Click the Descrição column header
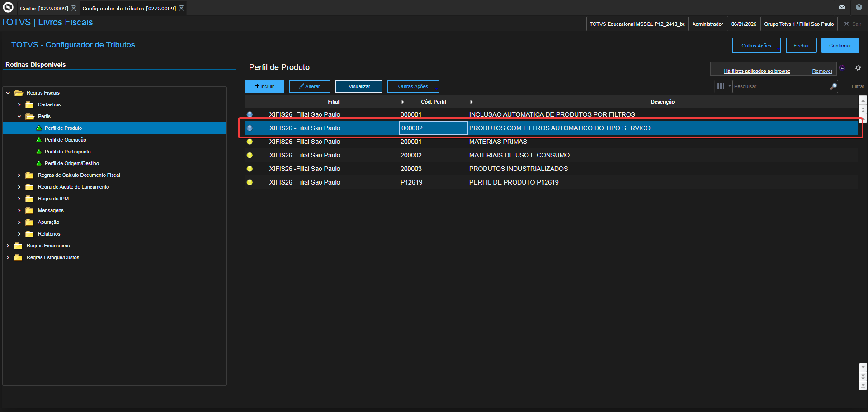This screenshot has height=412, width=868. [662, 102]
